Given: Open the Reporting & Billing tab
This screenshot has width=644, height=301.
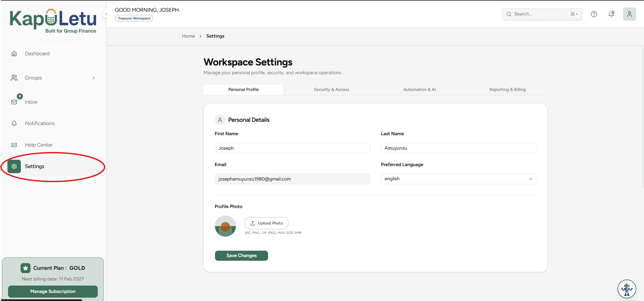Looking at the screenshot, I should pyautogui.click(x=508, y=90).
